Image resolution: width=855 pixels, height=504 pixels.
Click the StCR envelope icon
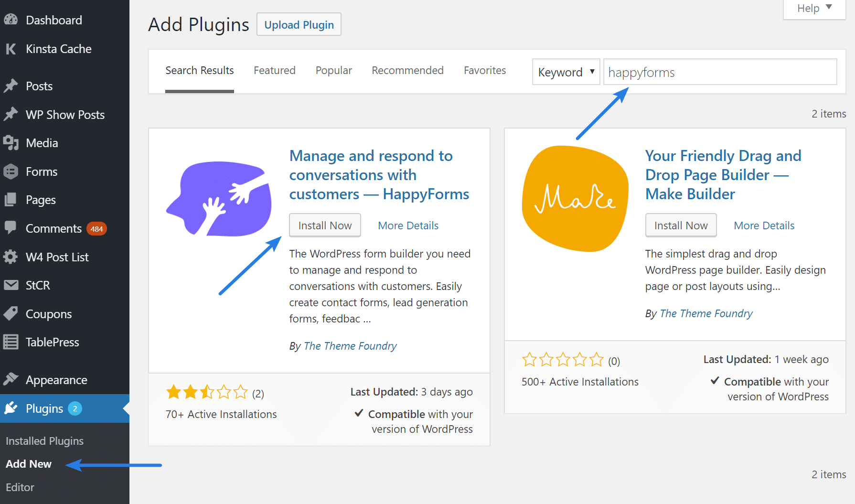pyautogui.click(x=11, y=285)
